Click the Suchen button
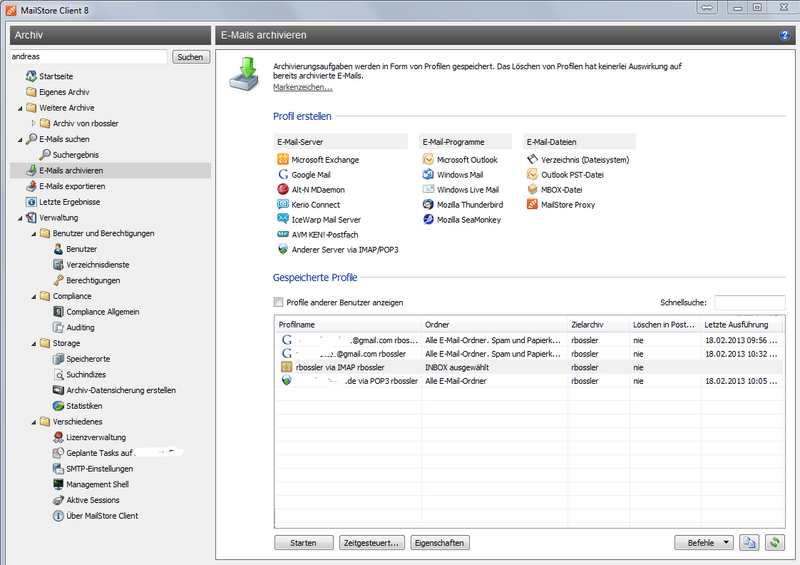 pos(190,57)
